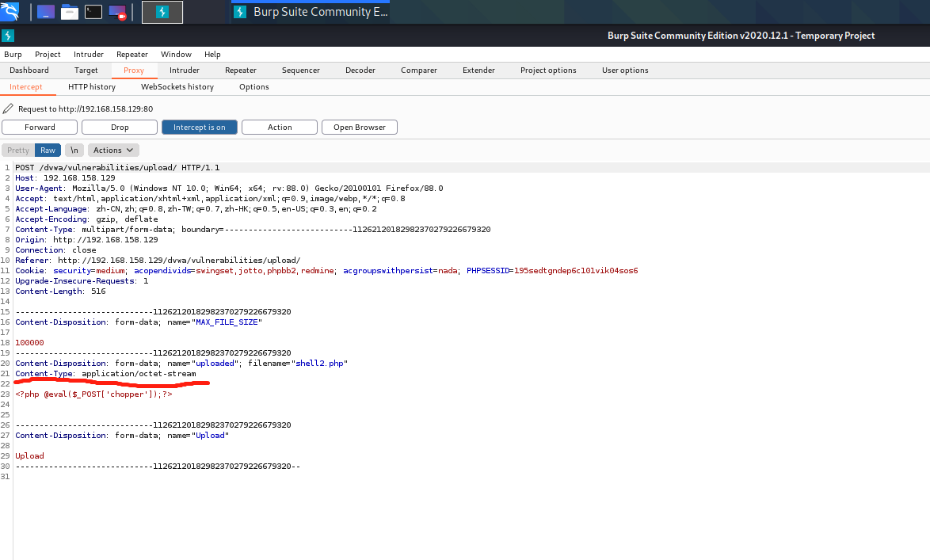Screen dimensions: 930x560
Task: Select Raw view
Action: [48, 150]
